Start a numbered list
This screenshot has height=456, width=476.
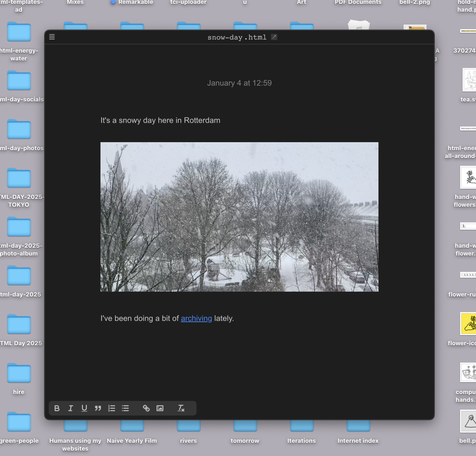click(112, 408)
